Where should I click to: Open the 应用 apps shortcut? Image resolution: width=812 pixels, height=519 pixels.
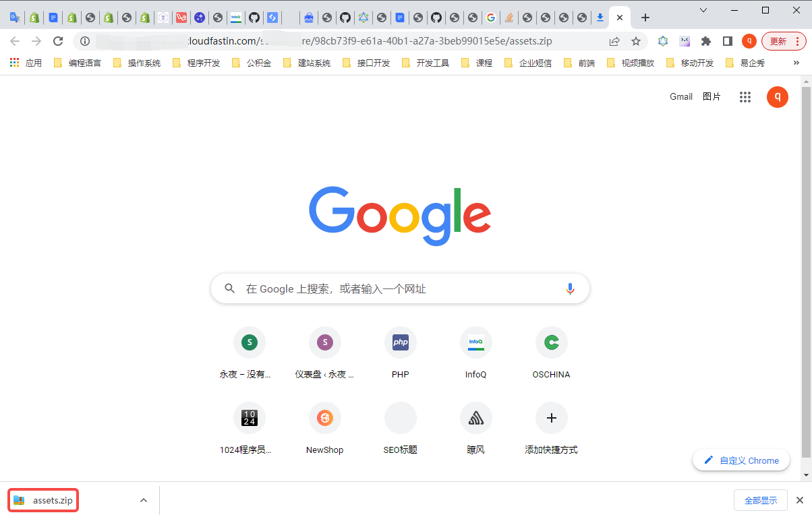click(x=26, y=63)
